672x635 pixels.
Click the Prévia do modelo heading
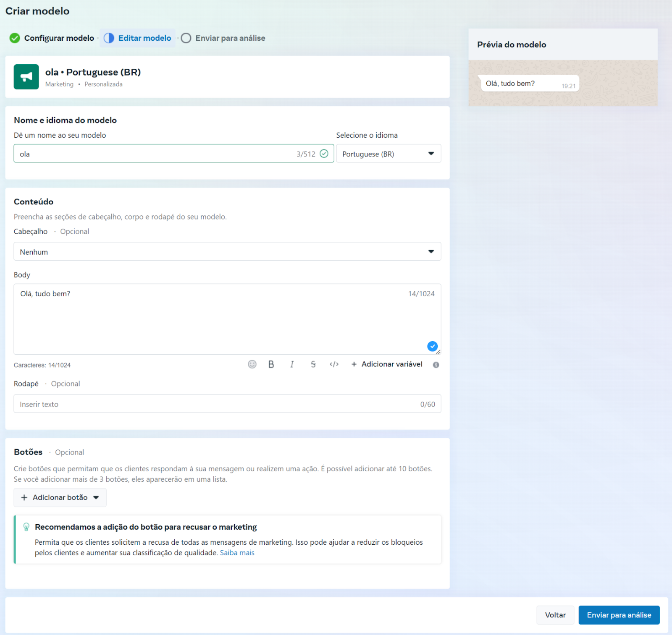(512, 44)
